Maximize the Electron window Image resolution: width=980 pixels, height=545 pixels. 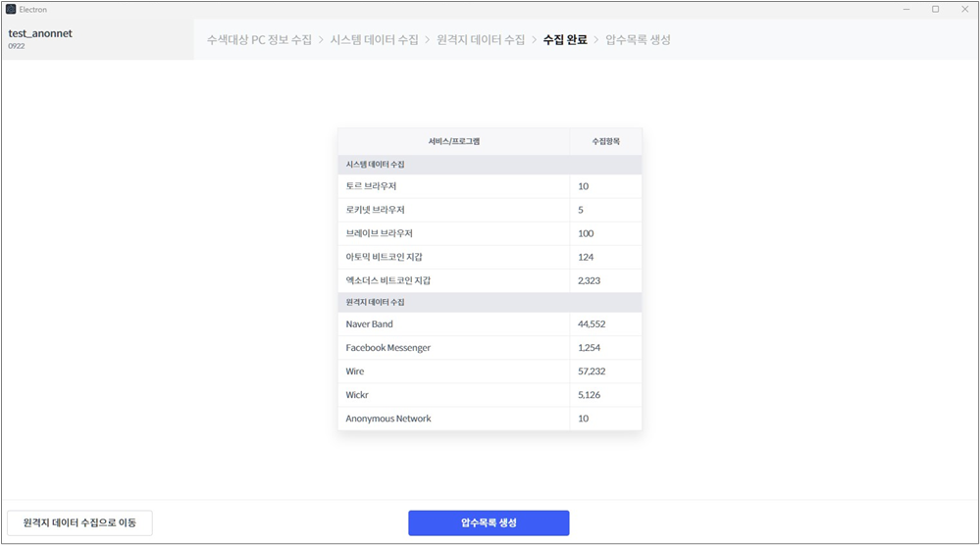pyautogui.click(x=935, y=9)
